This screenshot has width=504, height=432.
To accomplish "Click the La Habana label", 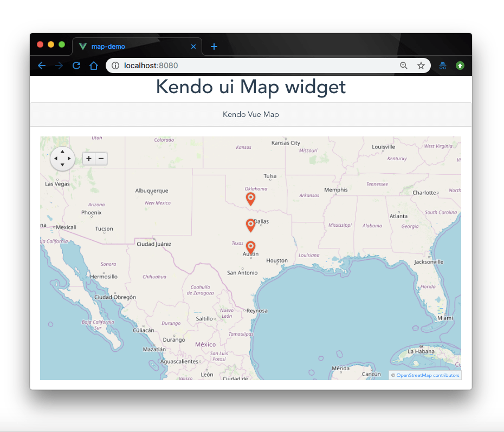I will pyautogui.click(x=421, y=351).
